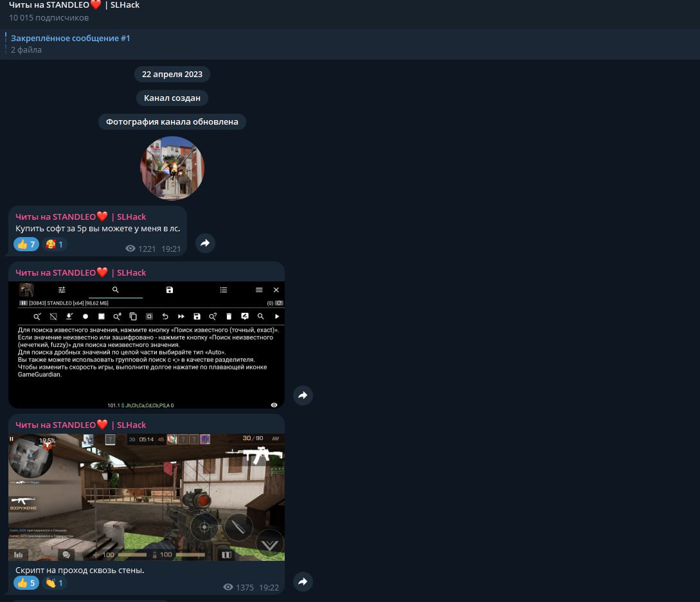Click the eye views icon showing 1375
This screenshot has height=602, width=700.
[x=228, y=587]
